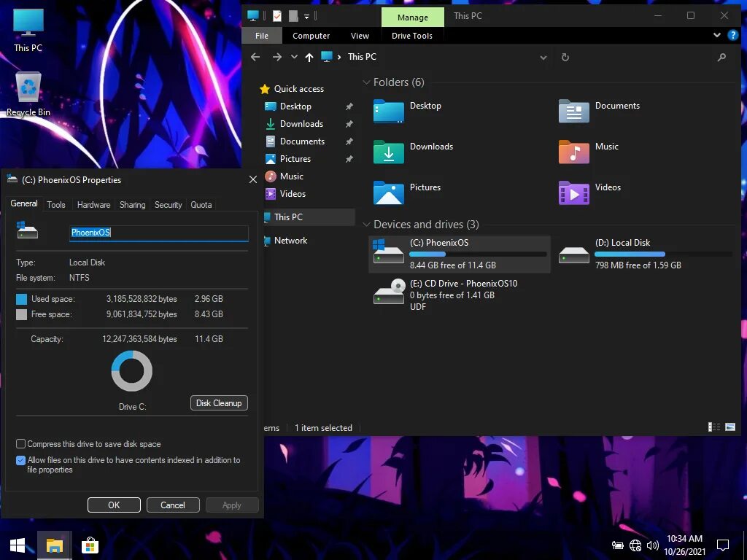
Task: Switch to large icons view layout icon
Action: coord(730,427)
